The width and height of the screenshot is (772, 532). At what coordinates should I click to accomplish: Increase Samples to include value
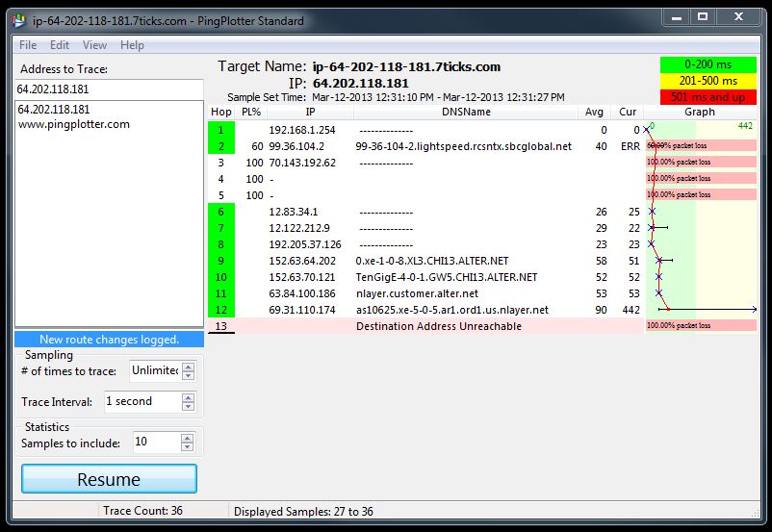point(187,438)
